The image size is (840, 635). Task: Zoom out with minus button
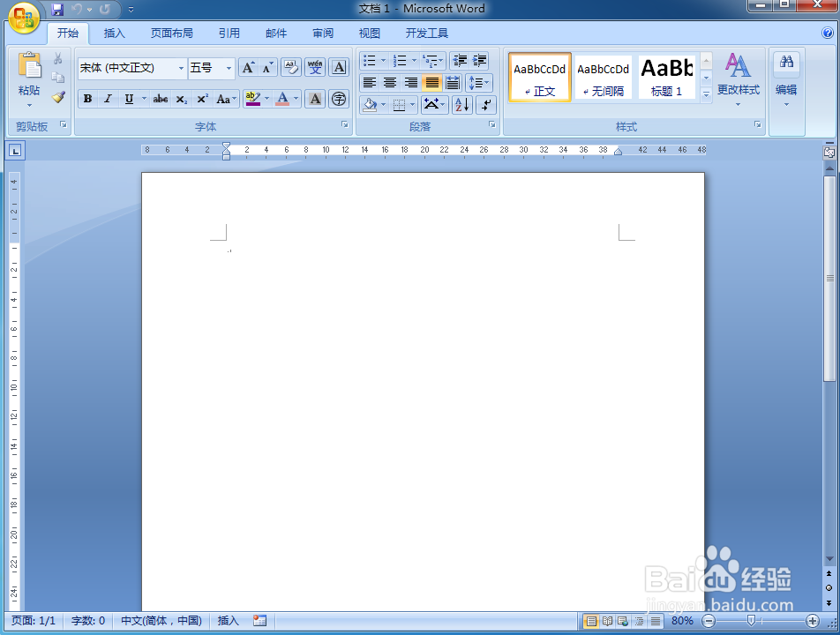click(x=709, y=621)
